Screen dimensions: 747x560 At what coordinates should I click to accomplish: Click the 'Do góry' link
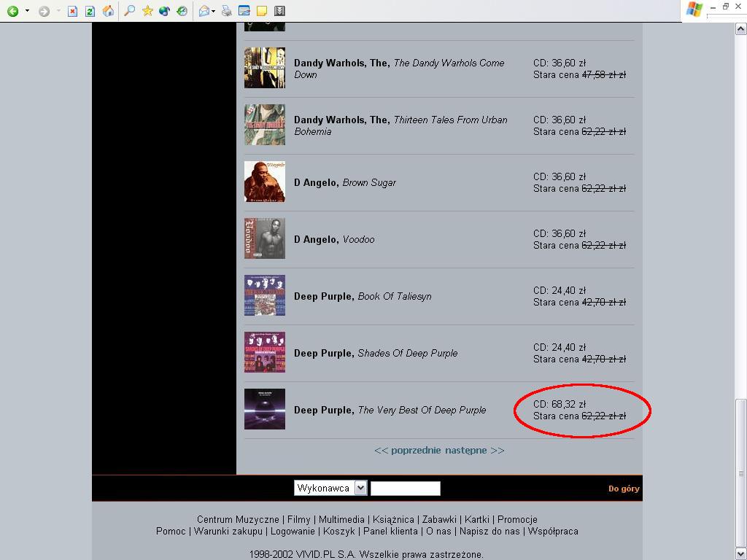pyautogui.click(x=624, y=489)
